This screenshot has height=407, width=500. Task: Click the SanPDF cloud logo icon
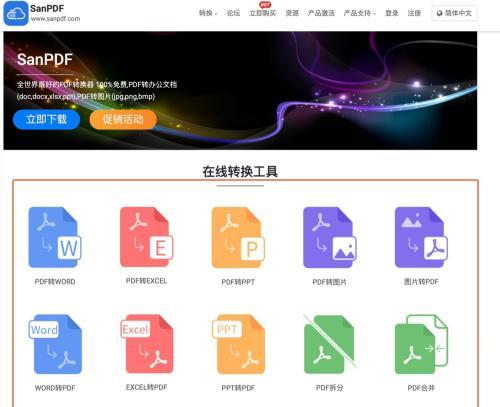point(16,13)
